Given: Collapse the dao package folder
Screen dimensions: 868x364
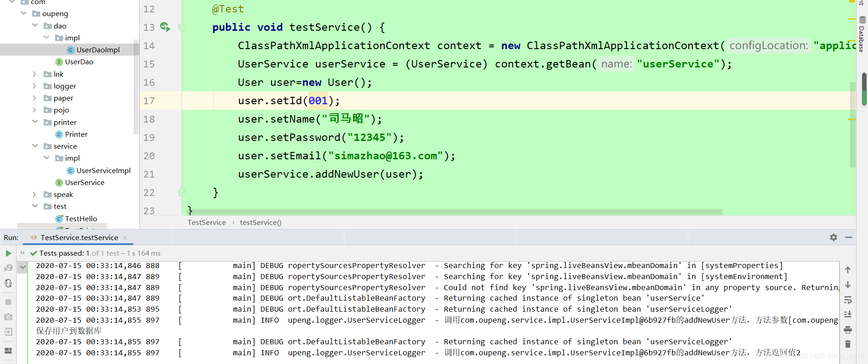Looking at the screenshot, I should [35, 26].
